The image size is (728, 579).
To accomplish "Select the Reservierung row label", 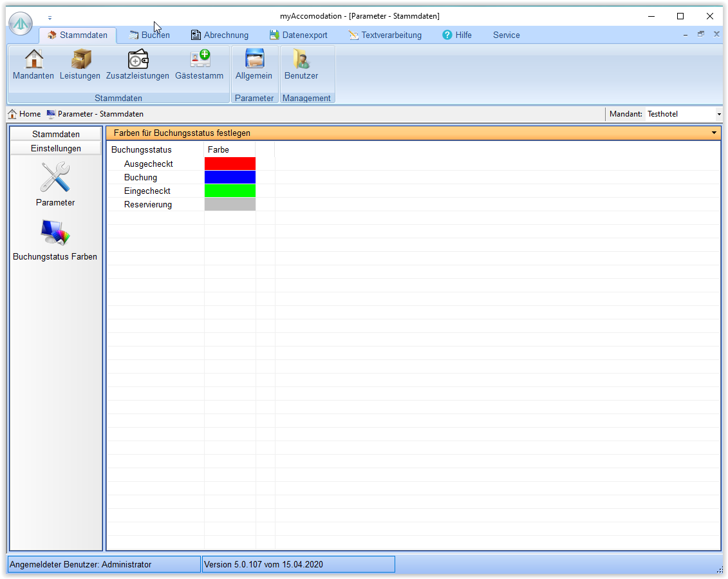I will [x=148, y=205].
